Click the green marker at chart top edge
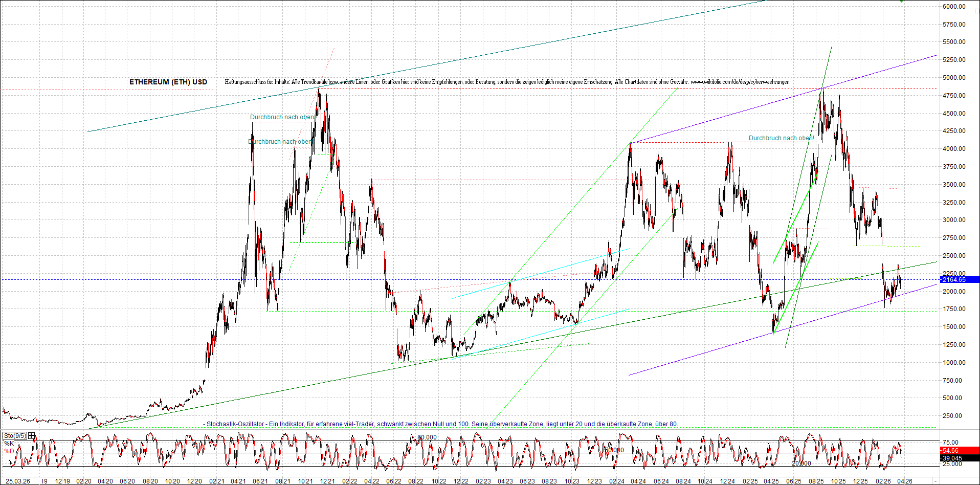 pos(901,1)
